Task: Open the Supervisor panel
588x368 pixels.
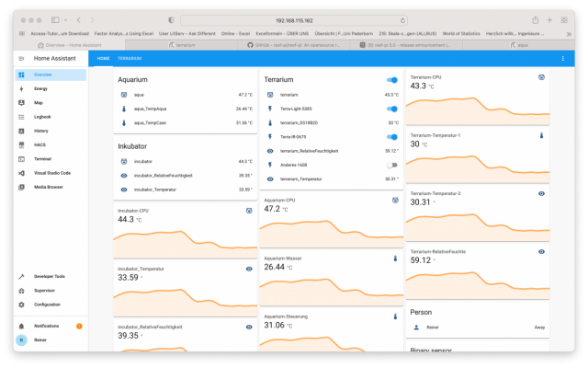Action: [51, 291]
